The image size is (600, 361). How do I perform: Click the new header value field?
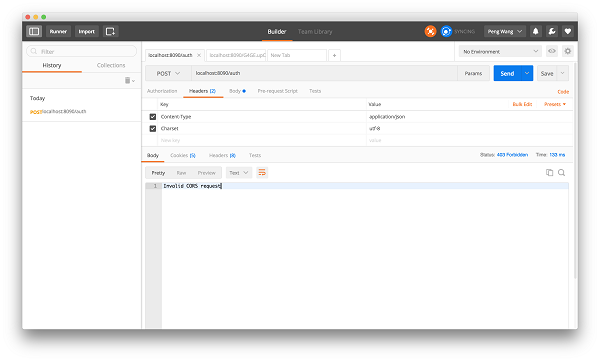coord(469,140)
